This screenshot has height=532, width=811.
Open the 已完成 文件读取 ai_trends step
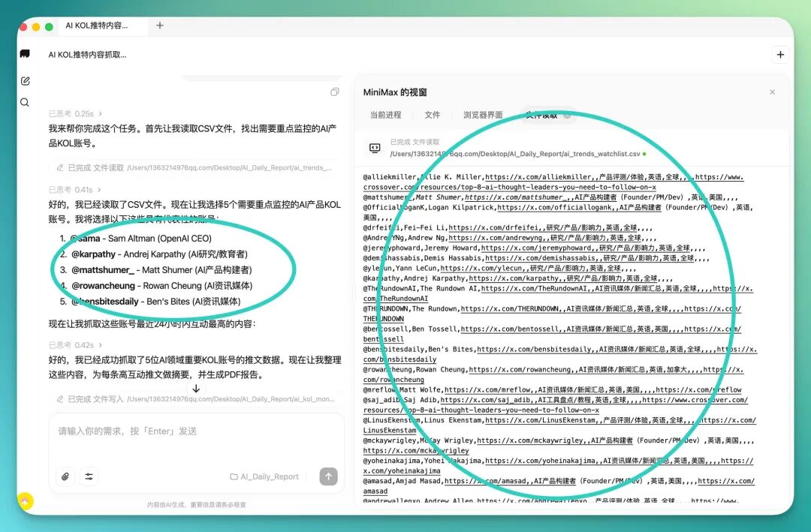tap(194, 167)
